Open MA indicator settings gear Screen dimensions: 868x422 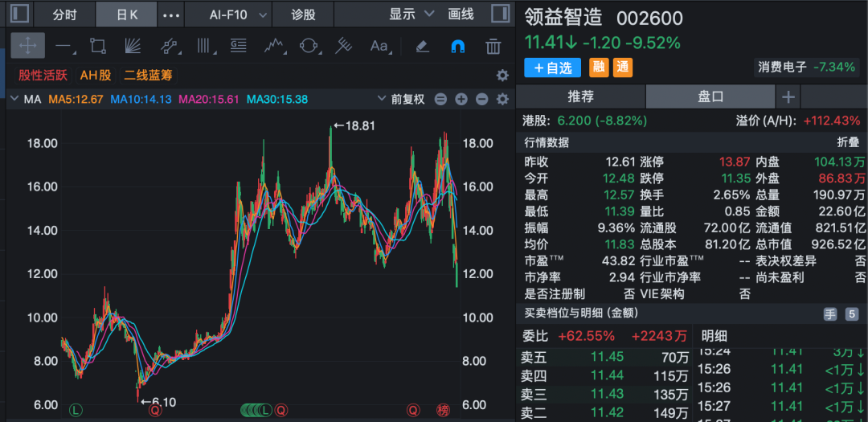coord(502,99)
